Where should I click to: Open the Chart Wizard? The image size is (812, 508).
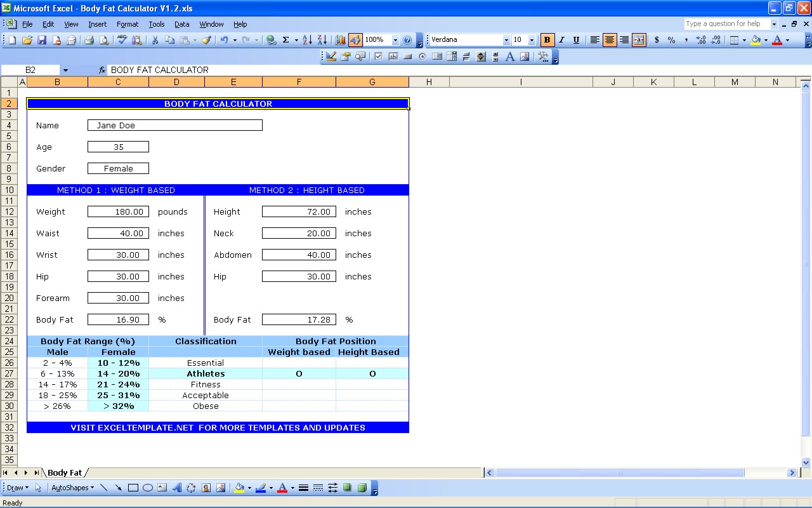(341, 40)
